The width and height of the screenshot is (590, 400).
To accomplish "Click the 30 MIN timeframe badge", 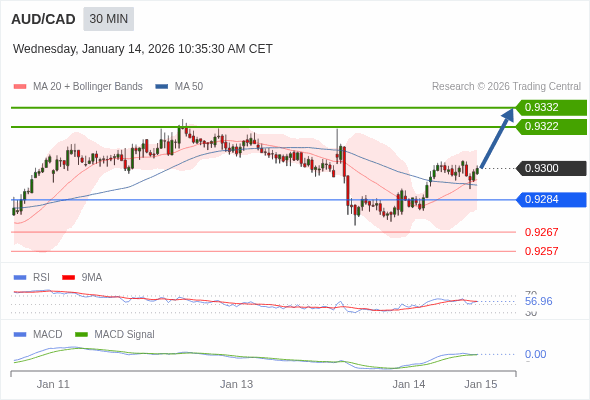I will point(108,19).
